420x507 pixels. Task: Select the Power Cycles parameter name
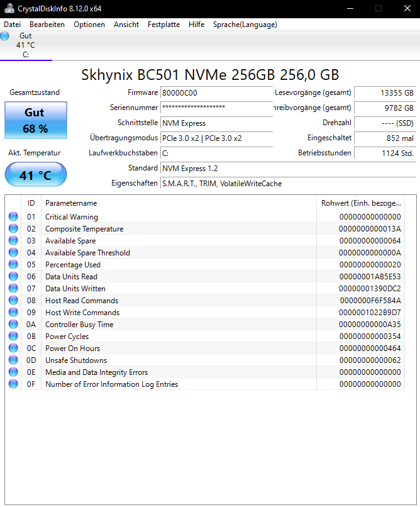tap(67, 337)
